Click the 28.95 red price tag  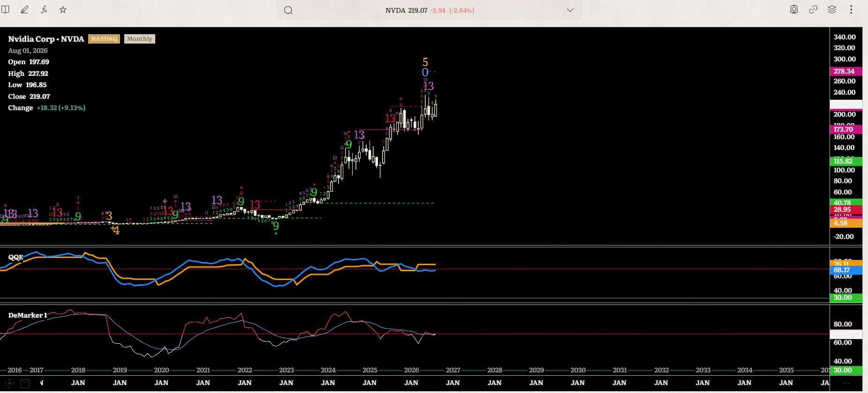click(845, 209)
